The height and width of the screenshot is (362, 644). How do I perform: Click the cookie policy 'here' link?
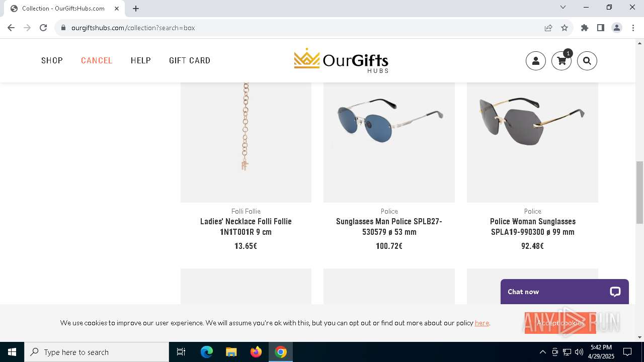pyautogui.click(x=482, y=323)
